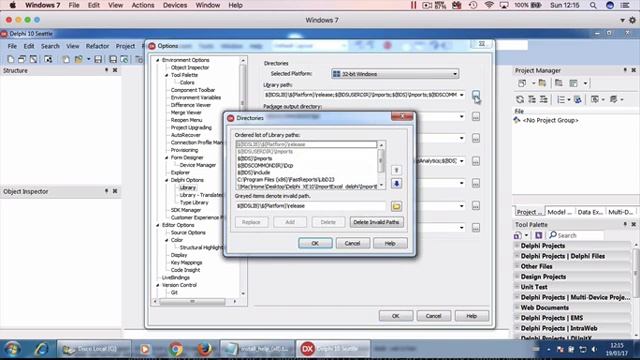The image size is (640, 360).
Task: Open Internet Explorer from taskbar
Action: pos(41,349)
